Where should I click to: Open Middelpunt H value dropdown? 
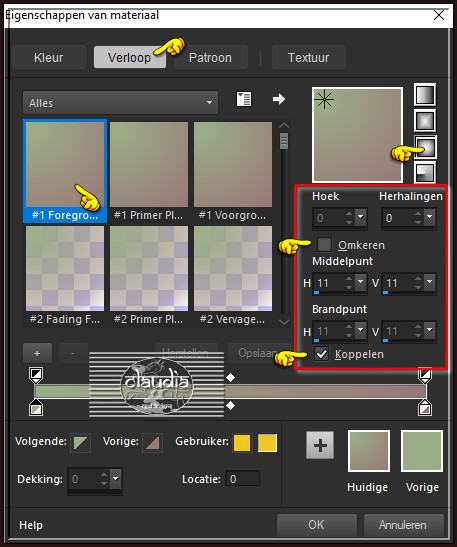[360, 282]
